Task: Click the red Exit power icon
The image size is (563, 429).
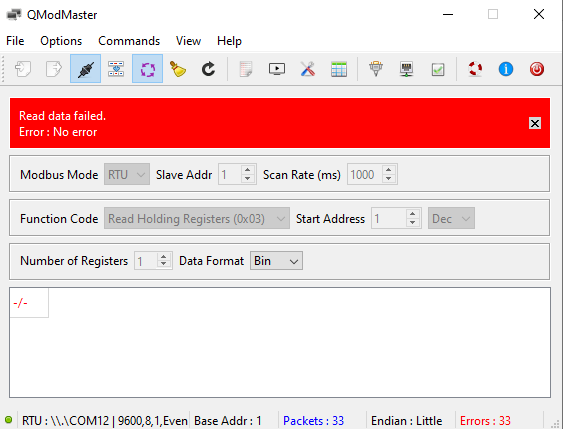Action: (x=537, y=69)
